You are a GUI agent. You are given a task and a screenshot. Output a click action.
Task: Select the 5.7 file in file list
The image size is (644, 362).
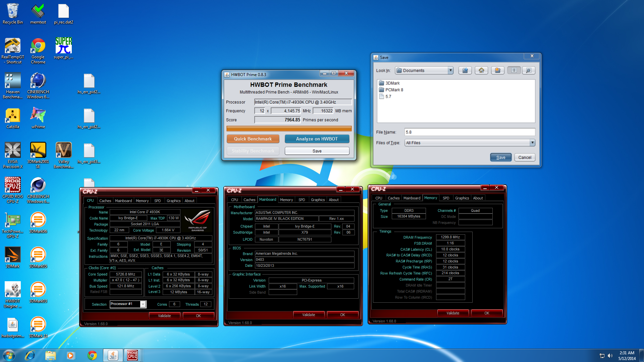[x=385, y=97]
